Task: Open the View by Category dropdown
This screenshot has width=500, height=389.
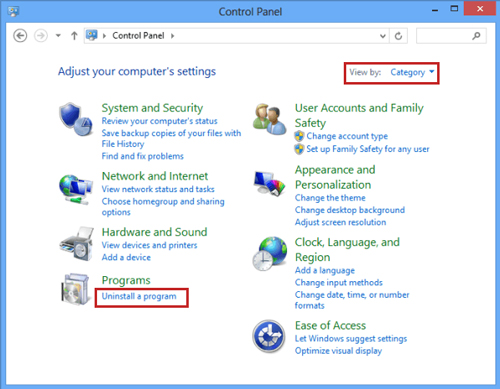Action: [x=412, y=72]
